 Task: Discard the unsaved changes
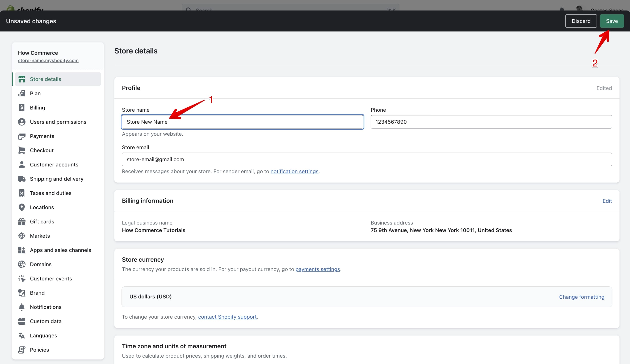pyautogui.click(x=581, y=21)
